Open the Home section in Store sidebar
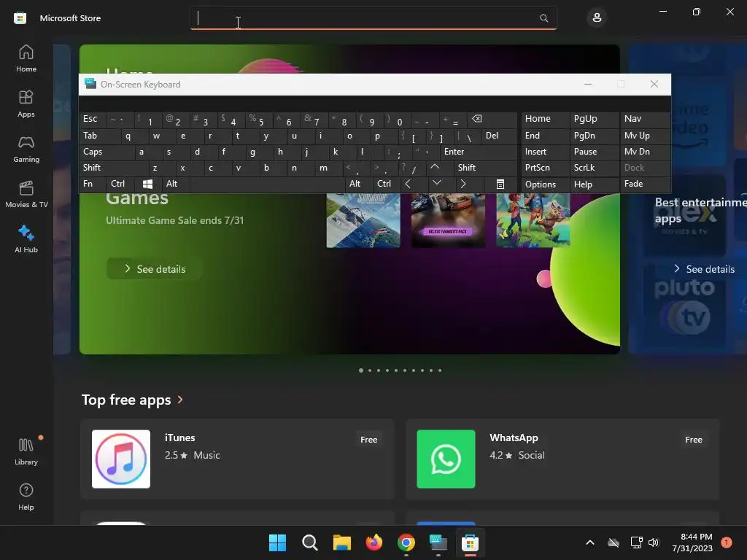The image size is (747, 560). coord(26,58)
